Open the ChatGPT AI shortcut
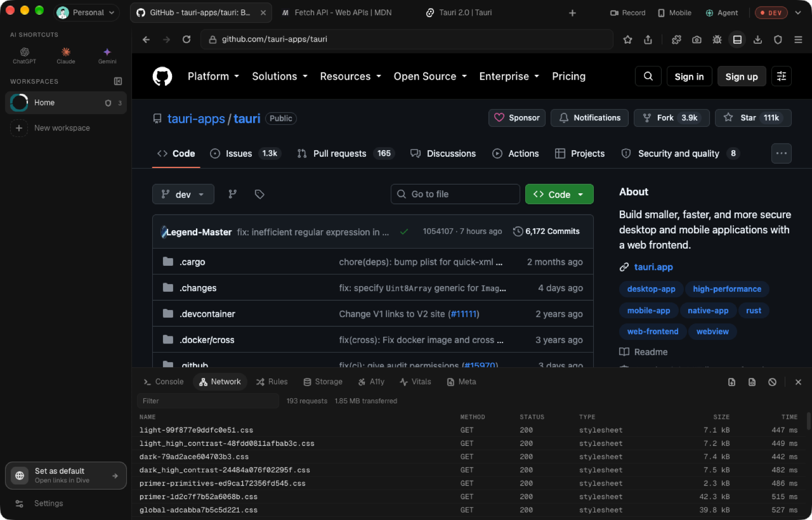The height and width of the screenshot is (520, 812). tap(24, 55)
